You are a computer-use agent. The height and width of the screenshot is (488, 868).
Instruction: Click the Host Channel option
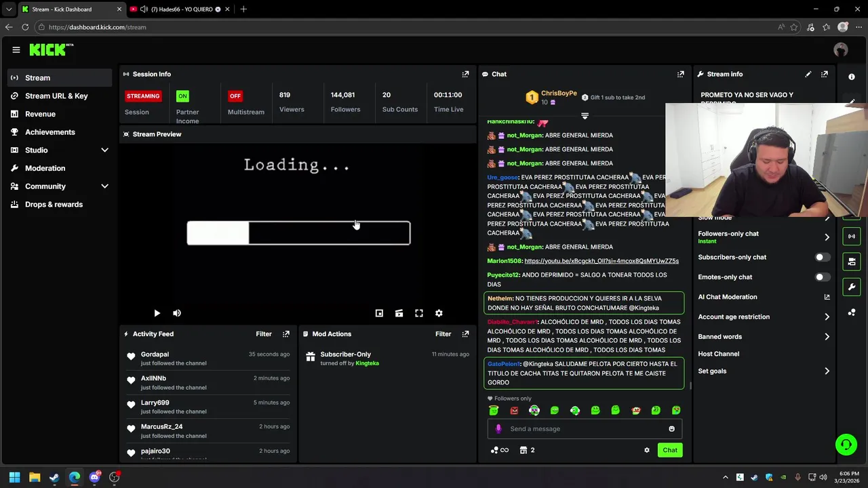[718, 354]
